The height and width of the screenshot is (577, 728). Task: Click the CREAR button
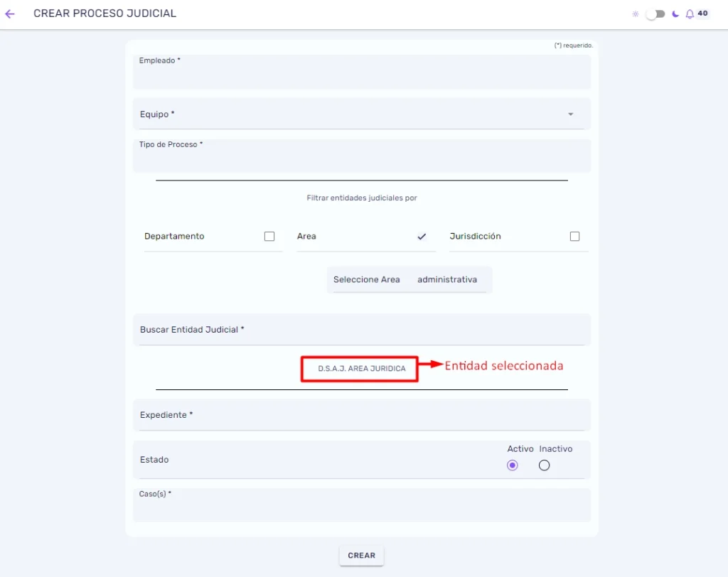click(362, 556)
